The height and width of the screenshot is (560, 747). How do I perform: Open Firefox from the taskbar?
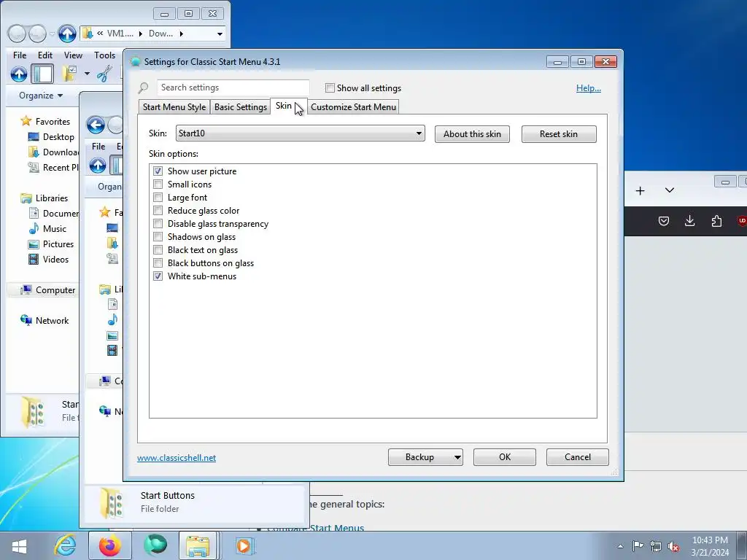coord(110,545)
